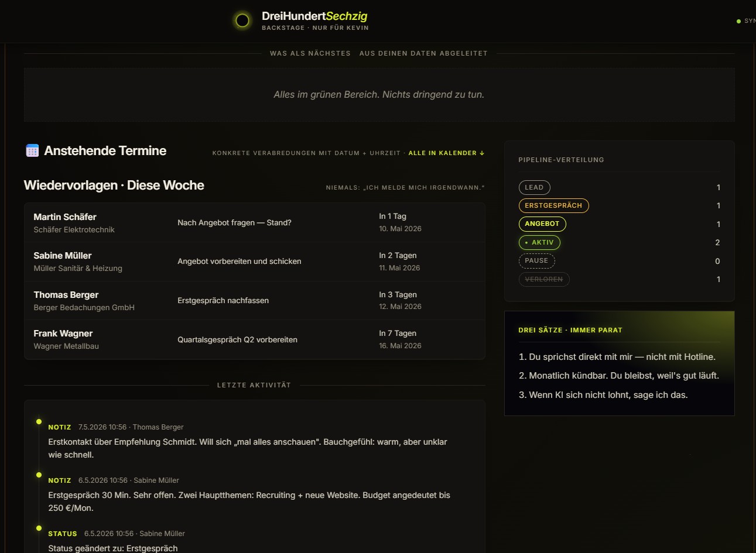Click 'Quartalsgespräch Q2 vorbereiten' text
Viewport: 756px width, 553px height.
tap(237, 340)
